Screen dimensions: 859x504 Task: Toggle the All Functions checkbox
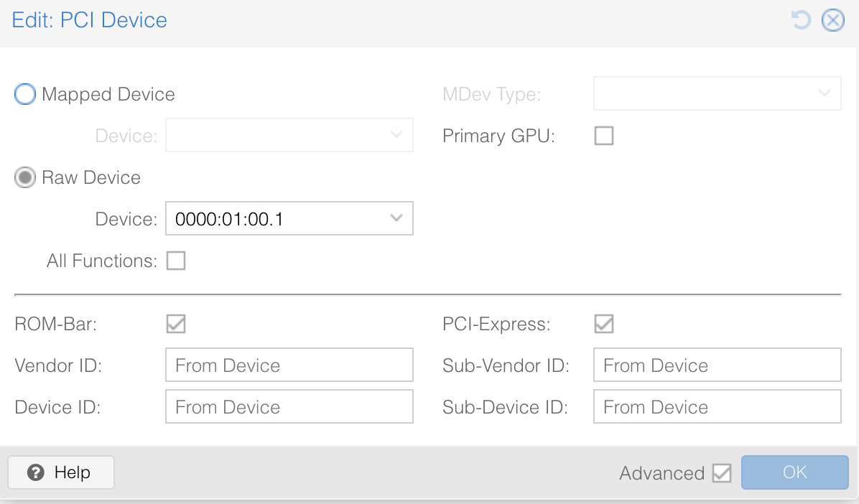176,261
